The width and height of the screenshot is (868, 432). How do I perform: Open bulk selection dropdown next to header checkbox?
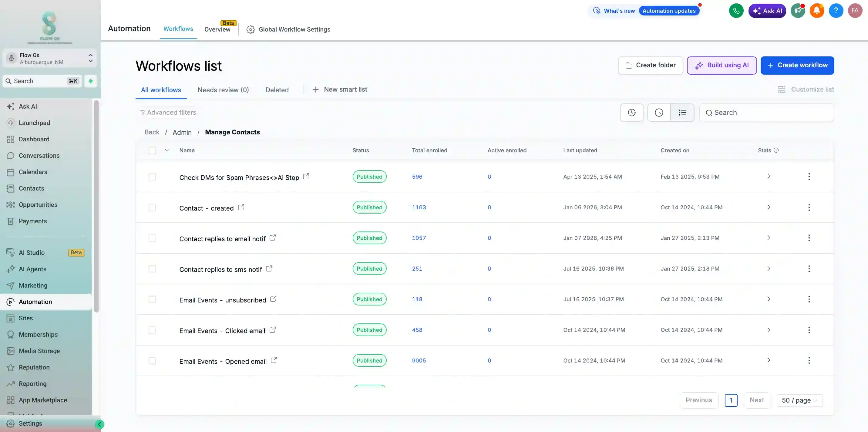[x=167, y=150]
